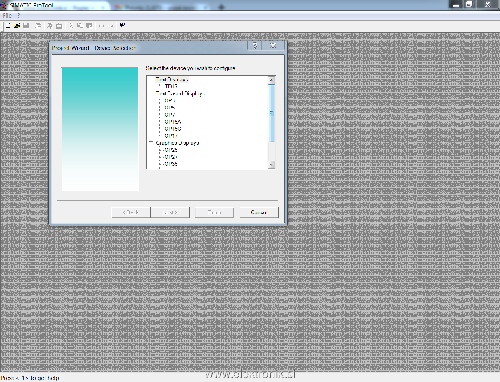Expand the OP25 tree node

160,150
